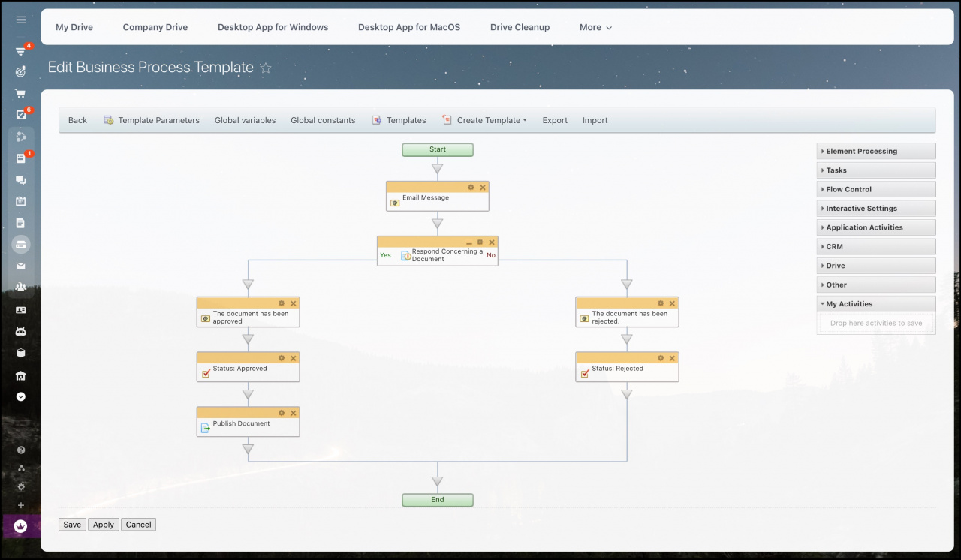Delete the Publish Document activity

click(x=294, y=413)
